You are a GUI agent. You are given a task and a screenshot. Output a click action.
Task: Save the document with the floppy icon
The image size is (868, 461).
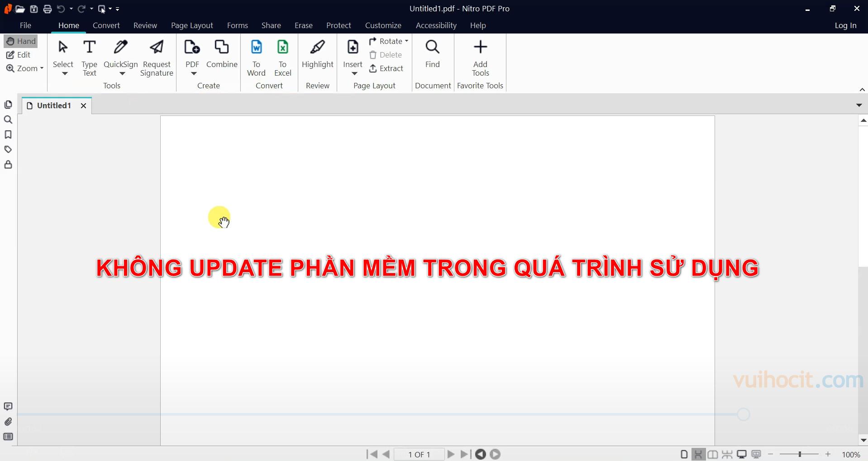(x=34, y=9)
